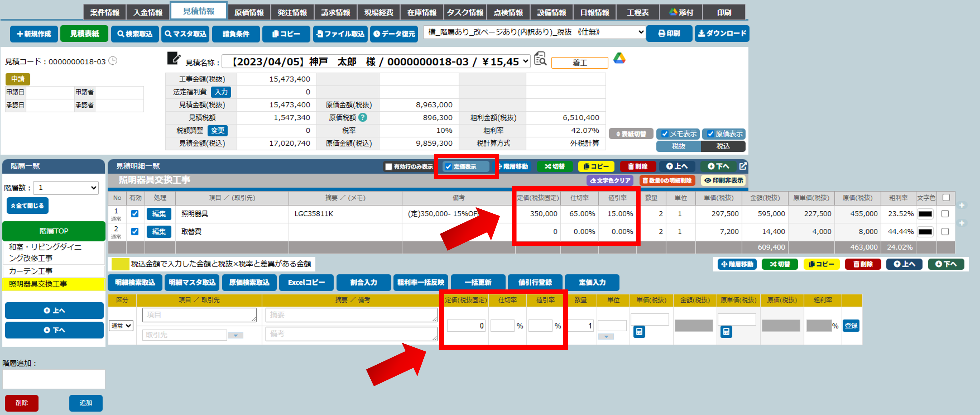Uncheck the 有効 checkbox for row 取替費

pos(135,231)
